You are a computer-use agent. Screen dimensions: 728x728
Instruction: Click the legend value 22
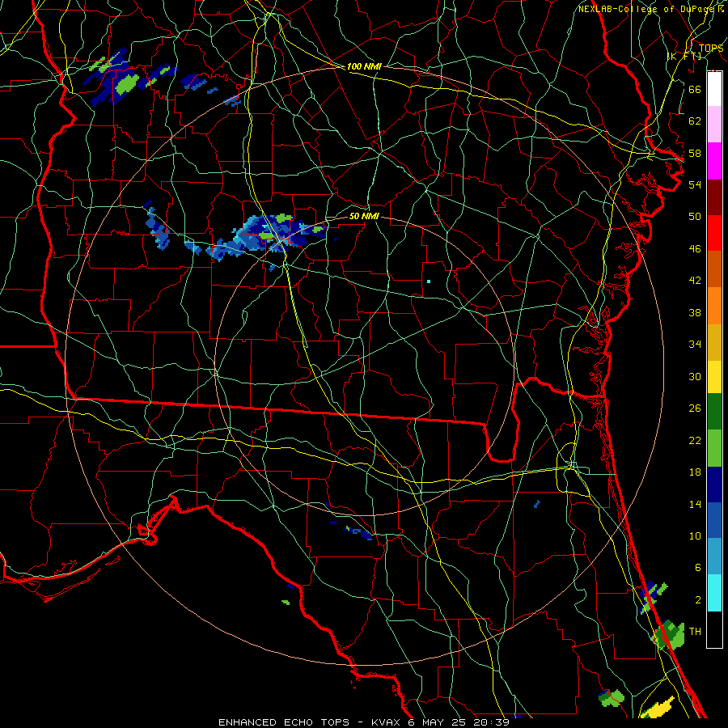pos(695,440)
